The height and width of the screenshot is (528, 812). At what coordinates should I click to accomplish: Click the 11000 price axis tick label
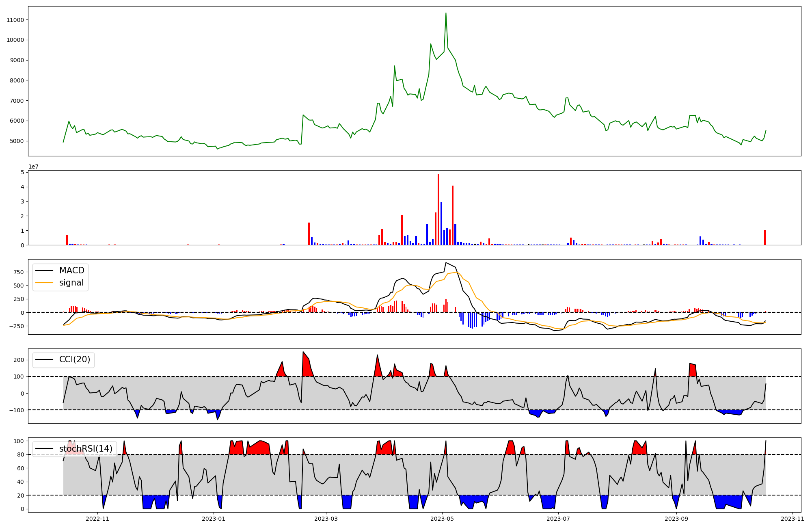click(x=15, y=20)
